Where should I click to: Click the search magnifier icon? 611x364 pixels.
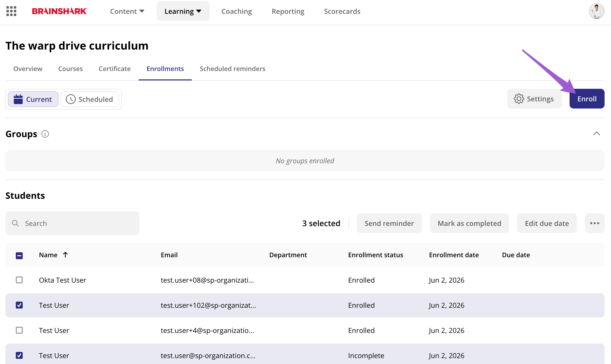[x=15, y=223]
